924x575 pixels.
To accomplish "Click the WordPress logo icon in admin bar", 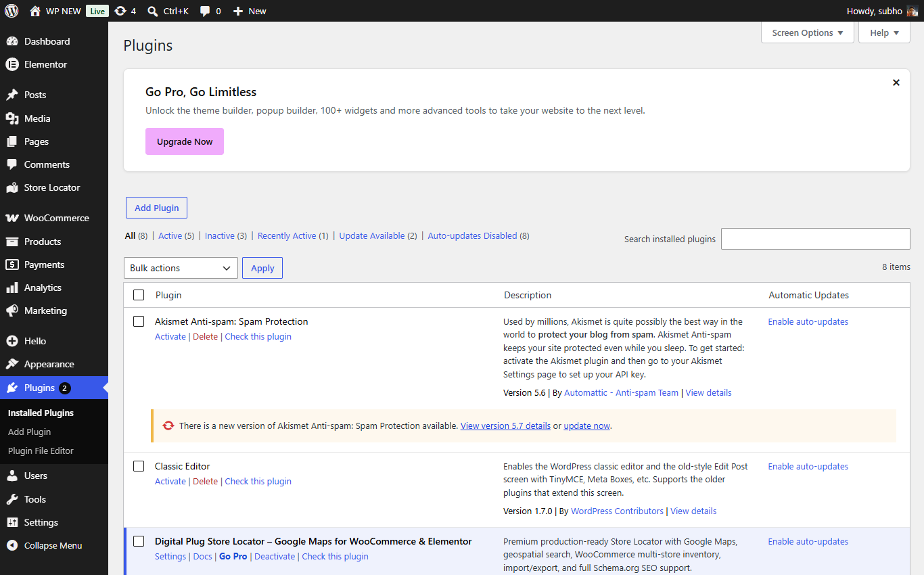I will 11,11.
